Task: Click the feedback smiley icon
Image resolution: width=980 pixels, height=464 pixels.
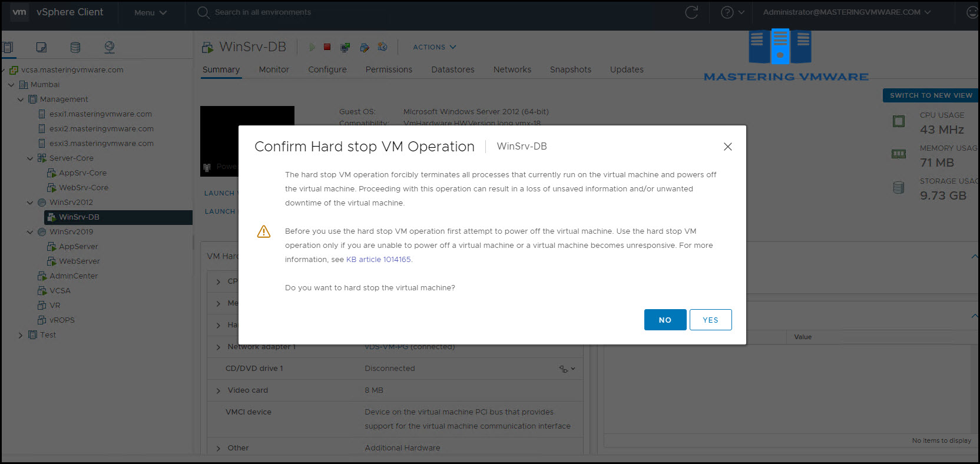Action: click(x=972, y=12)
